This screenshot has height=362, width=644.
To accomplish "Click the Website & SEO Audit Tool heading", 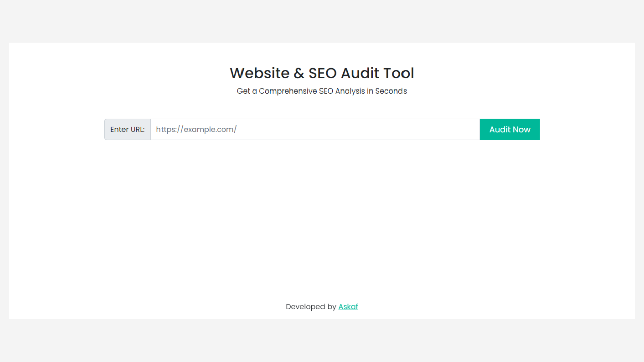I will pyautogui.click(x=321, y=73).
